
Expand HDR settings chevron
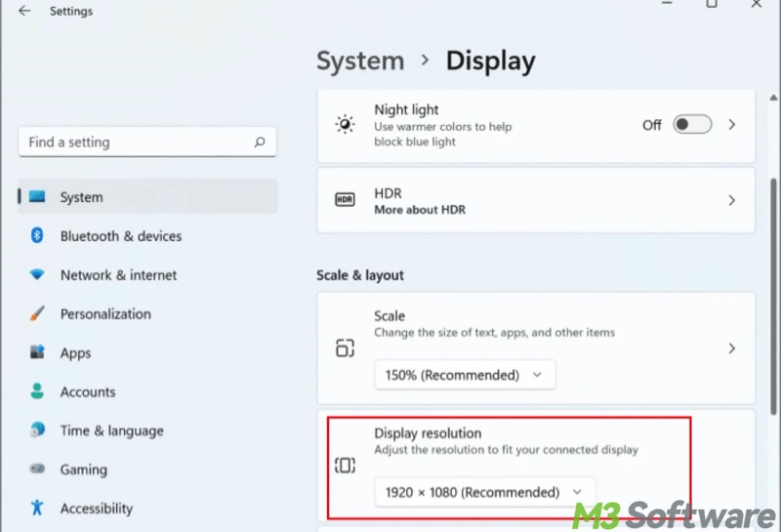[x=731, y=200]
